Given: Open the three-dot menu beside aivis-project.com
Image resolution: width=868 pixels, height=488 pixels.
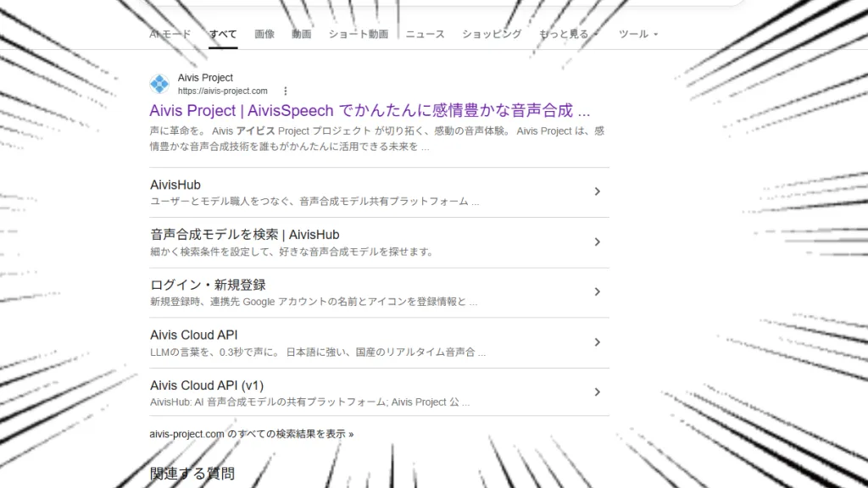Looking at the screenshot, I should pyautogui.click(x=285, y=91).
